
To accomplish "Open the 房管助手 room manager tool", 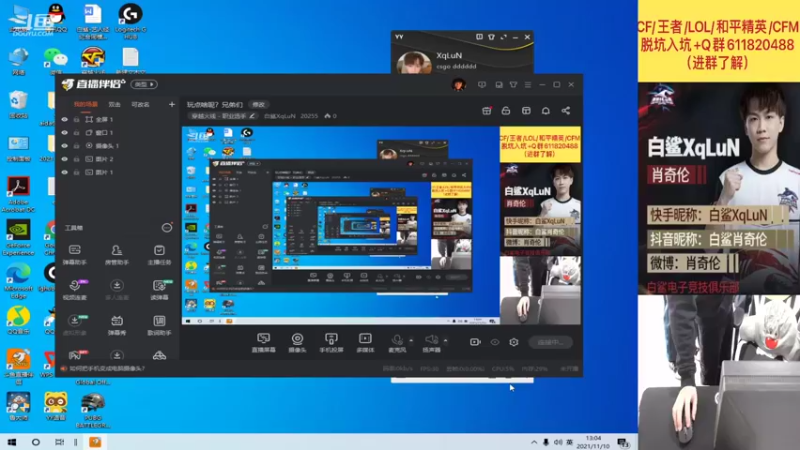I will pyautogui.click(x=117, y=254).
